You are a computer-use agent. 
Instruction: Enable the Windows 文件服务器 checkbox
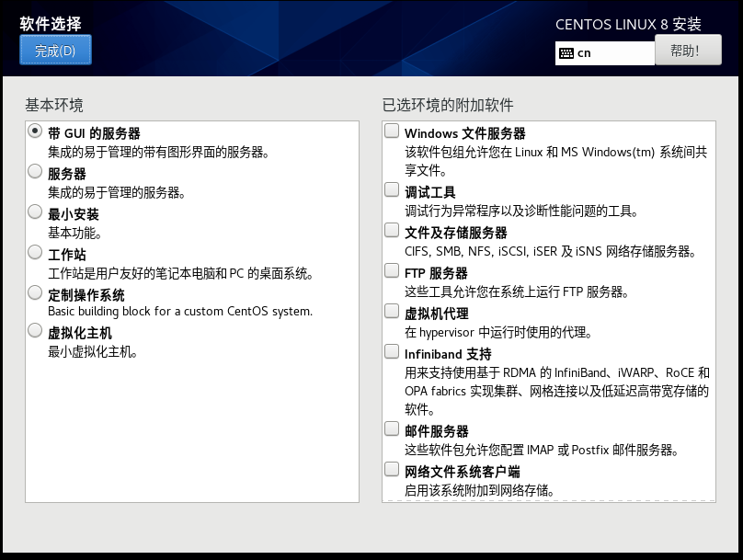tap(392, 131)
